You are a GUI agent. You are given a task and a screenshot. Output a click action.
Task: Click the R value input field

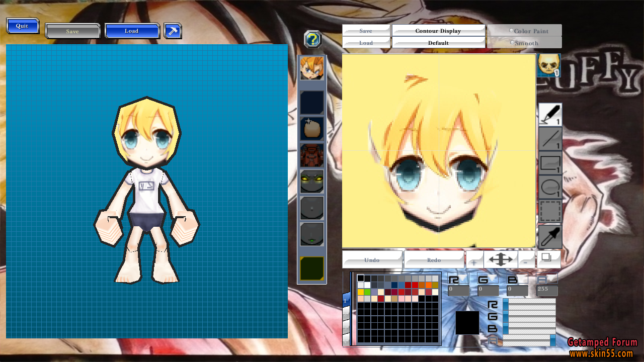(x=458, y=290)
